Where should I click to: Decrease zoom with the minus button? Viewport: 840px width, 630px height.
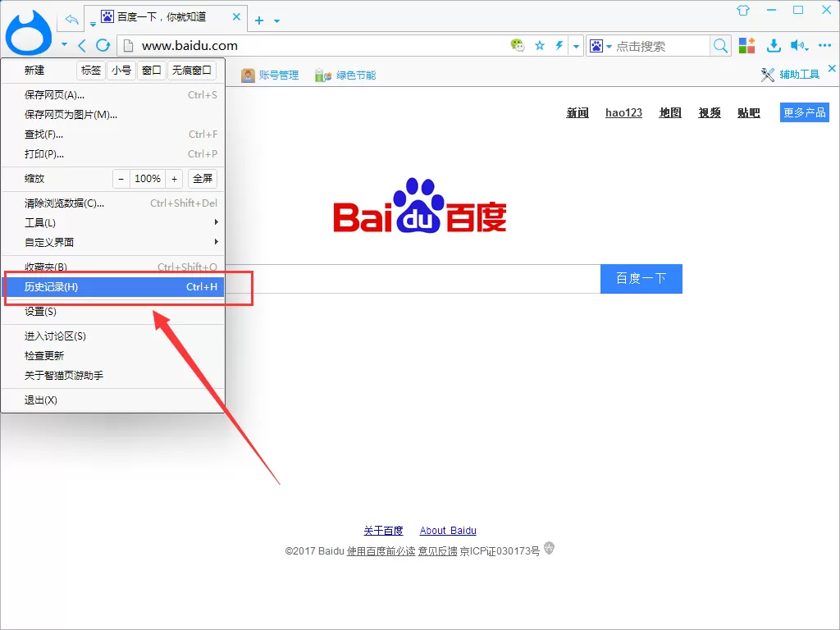click(121, 178)
